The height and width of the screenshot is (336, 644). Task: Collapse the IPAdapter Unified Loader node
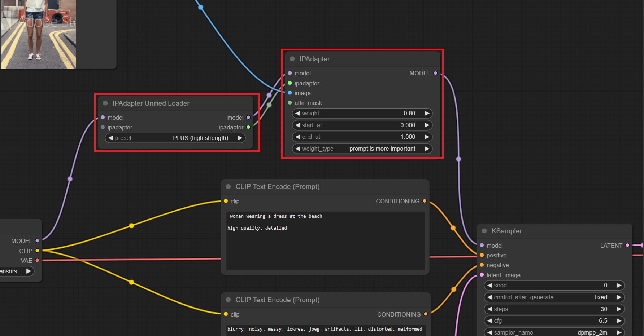tap(105, 103)
